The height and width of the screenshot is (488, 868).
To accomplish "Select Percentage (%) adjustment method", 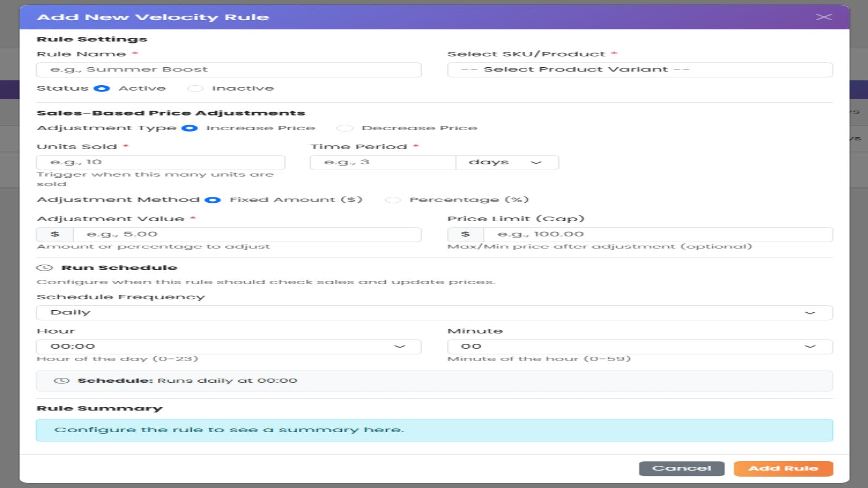I will [392, 200].
